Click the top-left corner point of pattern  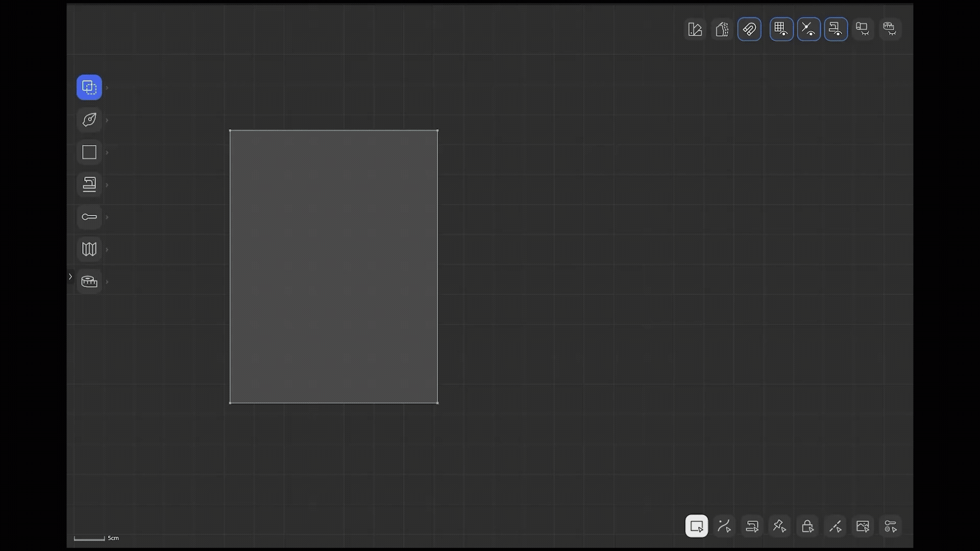230,131
